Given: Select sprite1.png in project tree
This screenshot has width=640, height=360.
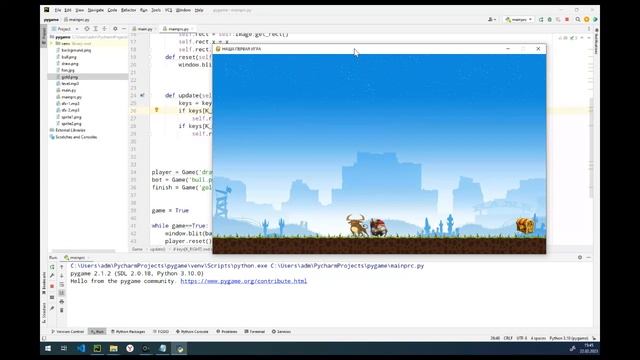Looking at the screenshot, I should click(71, 117).
